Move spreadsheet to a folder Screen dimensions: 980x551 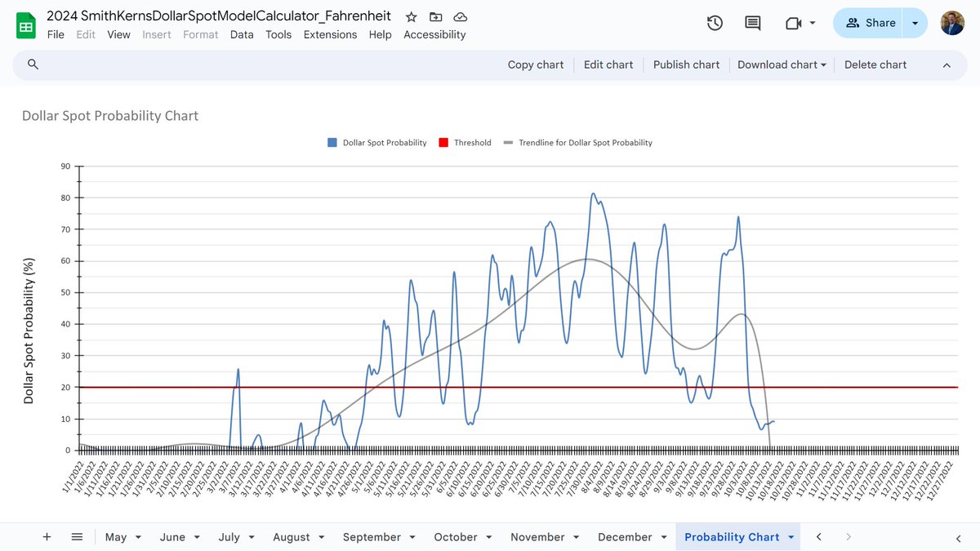pos(435,16)
